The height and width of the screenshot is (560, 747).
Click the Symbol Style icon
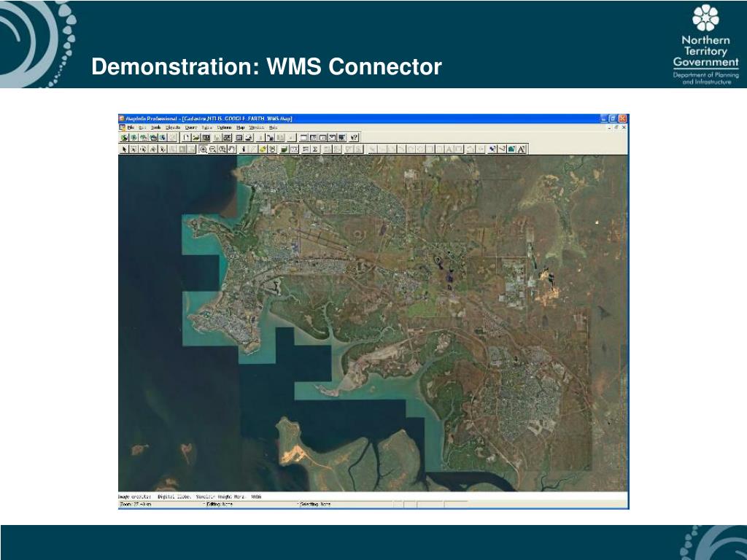pos(492,149)
